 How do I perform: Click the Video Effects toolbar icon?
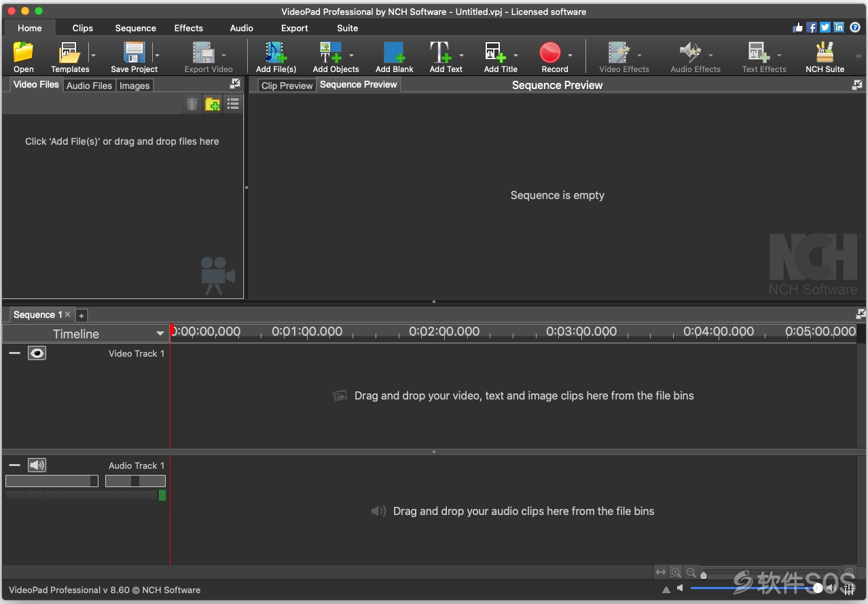[619, 52]
